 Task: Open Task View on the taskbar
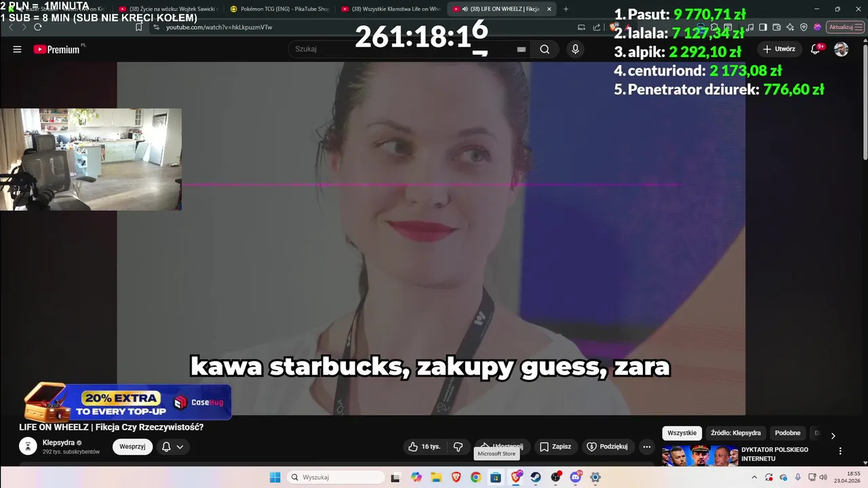coord(395,477)
